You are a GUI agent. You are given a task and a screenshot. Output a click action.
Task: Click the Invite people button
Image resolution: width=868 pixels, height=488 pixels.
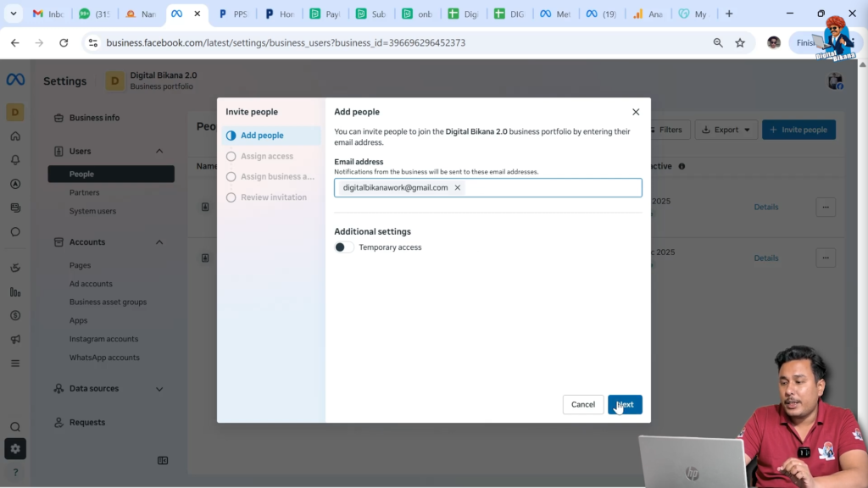pos(798,130)
